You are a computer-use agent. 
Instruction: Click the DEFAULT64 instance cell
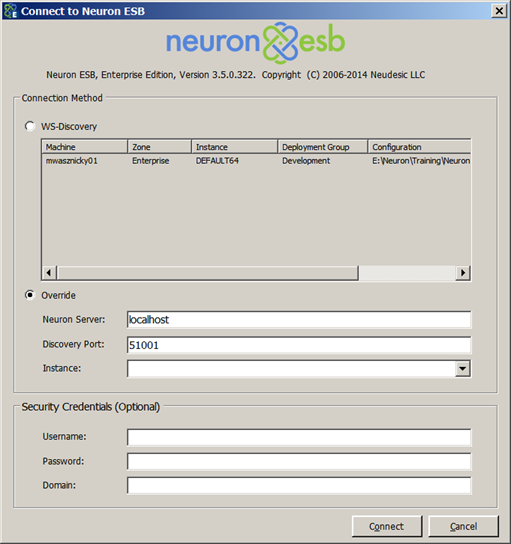click(x=217, y=161)
